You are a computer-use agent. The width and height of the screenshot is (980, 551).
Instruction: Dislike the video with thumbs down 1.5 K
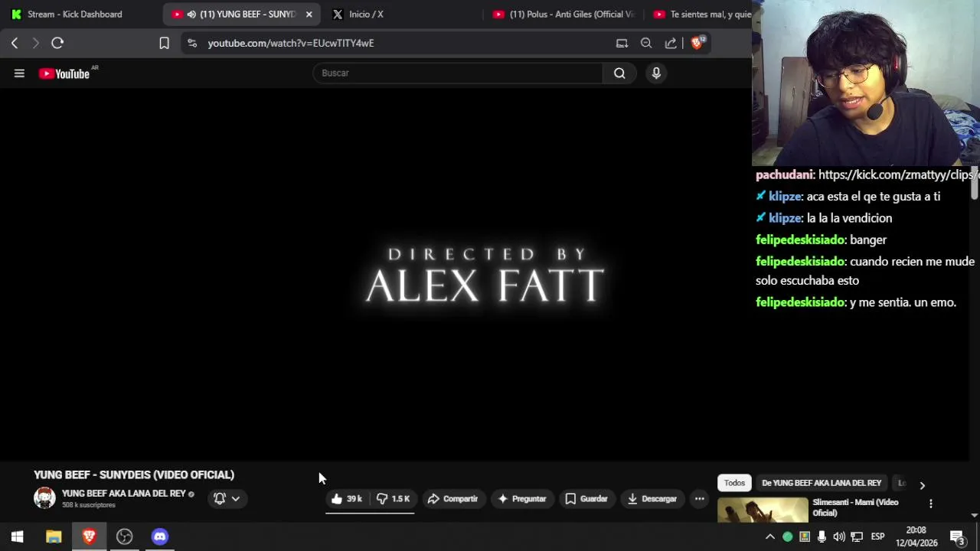click(394, 499)
